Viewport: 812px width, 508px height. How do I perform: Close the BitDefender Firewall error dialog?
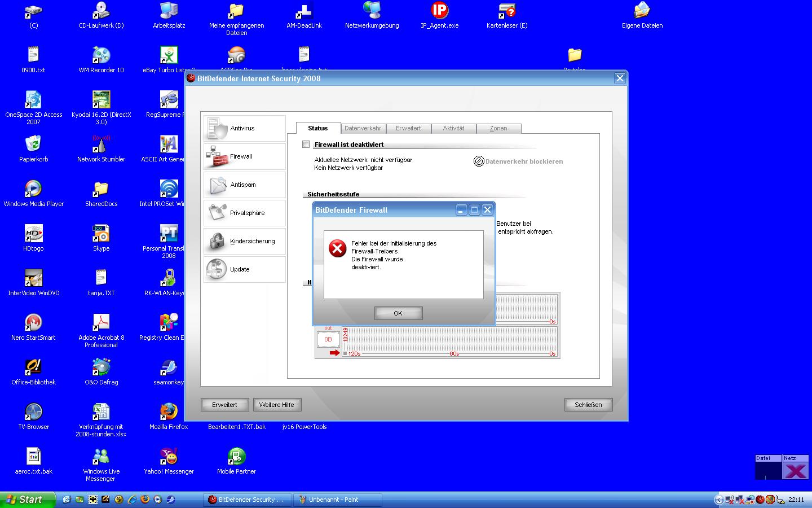pos(488,210)
